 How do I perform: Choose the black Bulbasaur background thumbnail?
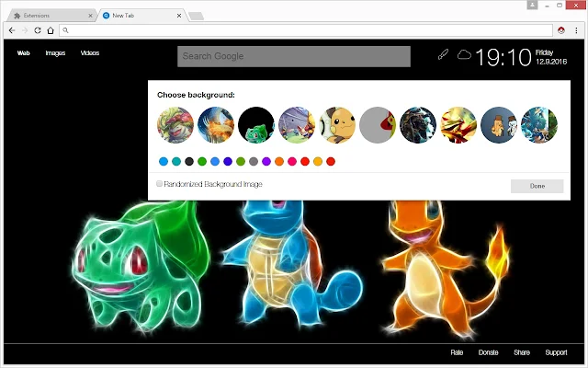pyautogui.click(x=256, y=125)
